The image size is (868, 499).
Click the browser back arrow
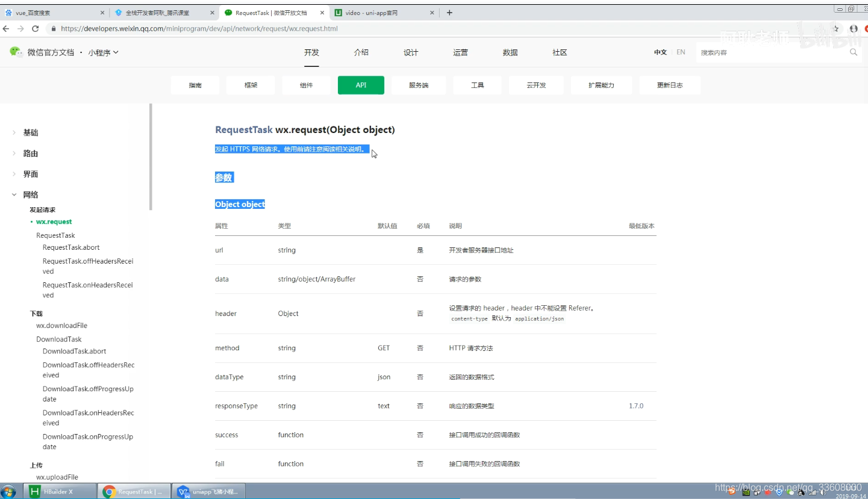[x=7, y=28]
